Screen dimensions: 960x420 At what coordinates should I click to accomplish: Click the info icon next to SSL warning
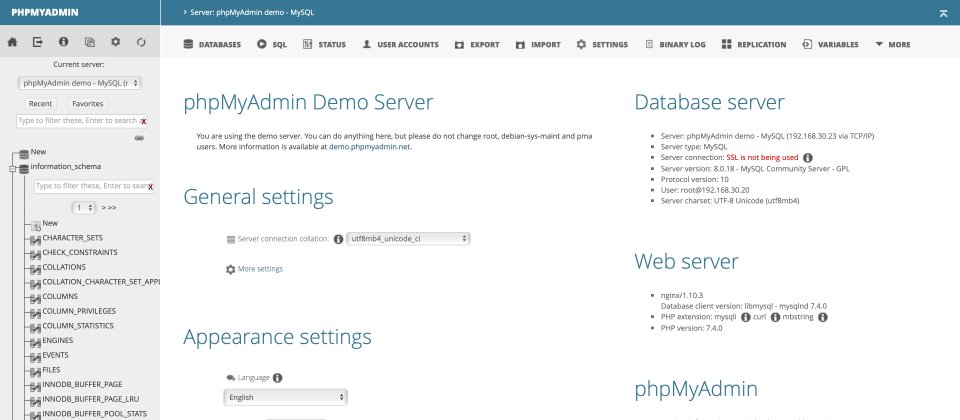808,158
